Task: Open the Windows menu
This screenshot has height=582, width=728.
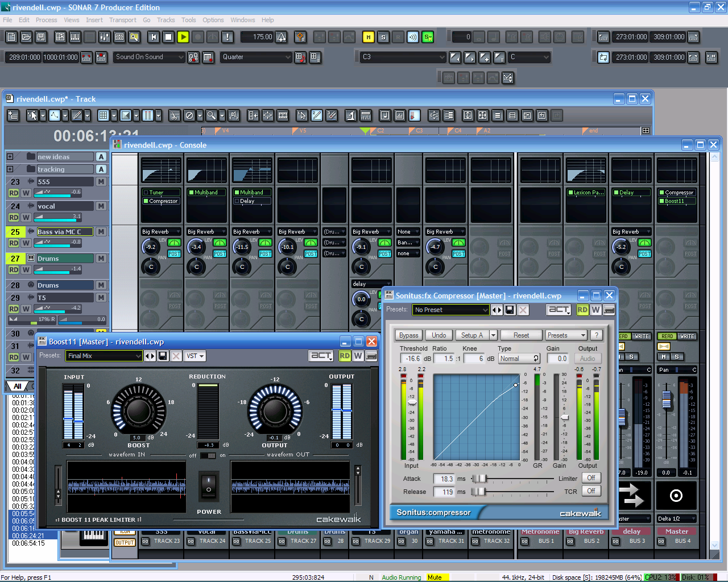Action: click(243, 20)
